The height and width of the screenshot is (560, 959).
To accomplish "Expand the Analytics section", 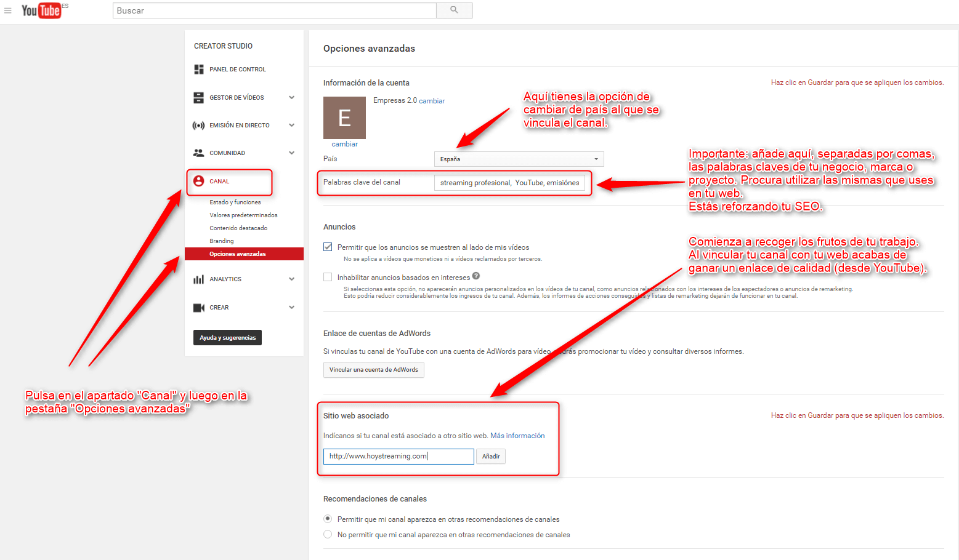I will click(x=292, y=279).
